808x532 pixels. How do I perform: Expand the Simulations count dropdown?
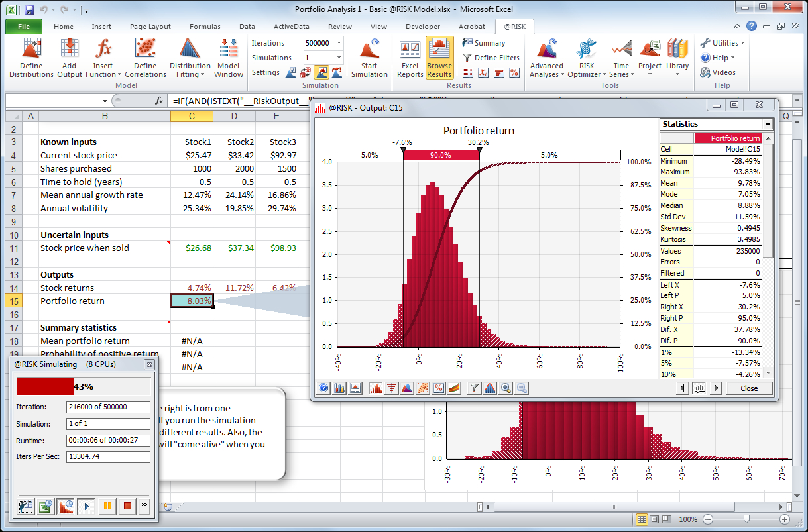pos(339,58)
